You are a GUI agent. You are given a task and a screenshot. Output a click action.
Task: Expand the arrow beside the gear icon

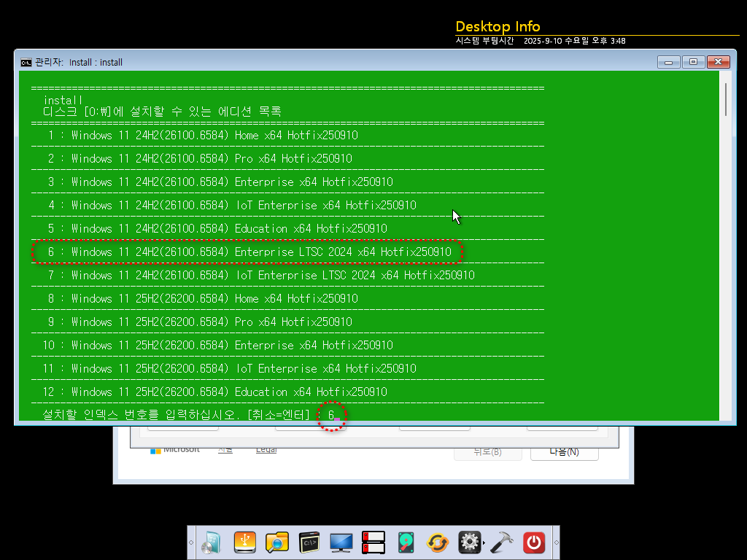484,542
